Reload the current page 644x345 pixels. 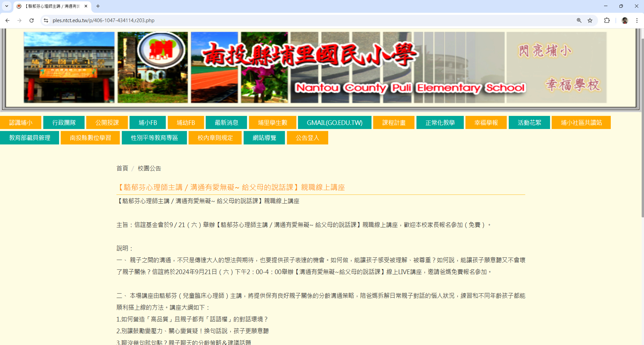click(32, 20)
